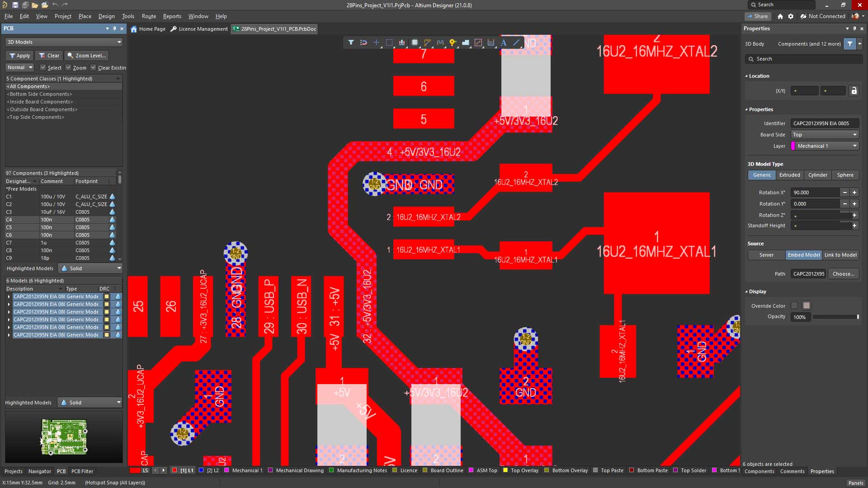Choose the Place Line tool icon

[x=516, y=42]
